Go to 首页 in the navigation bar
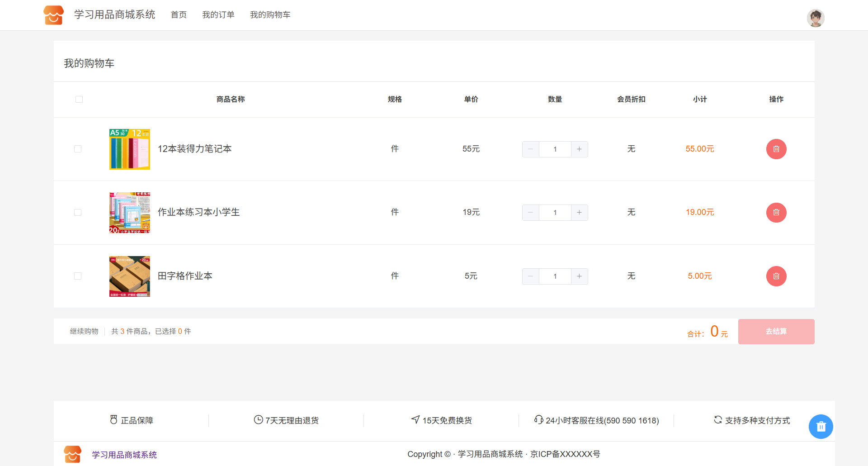The width and height of the screenshot is (868, 466). [x=179, y=15]
